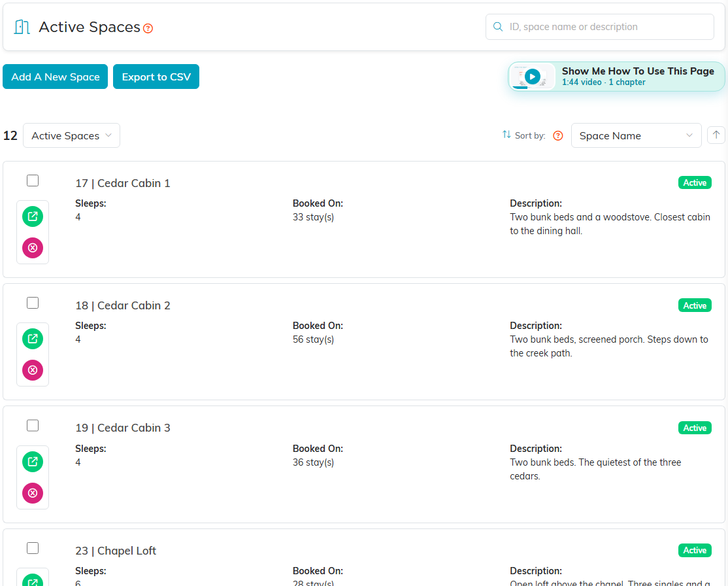Open help icon beside Active Spaces title
This screenshot has width=728, height=586.
click(x=148, y=28)
